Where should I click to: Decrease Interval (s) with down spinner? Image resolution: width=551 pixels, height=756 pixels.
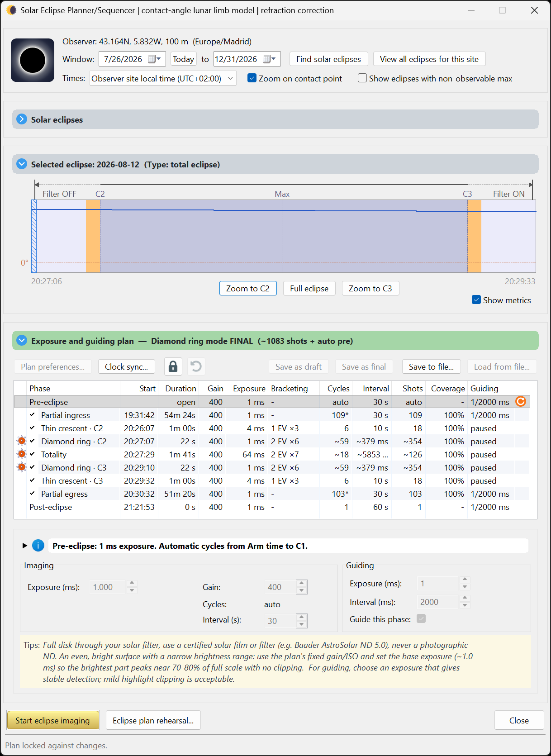[x=302, y=624]
